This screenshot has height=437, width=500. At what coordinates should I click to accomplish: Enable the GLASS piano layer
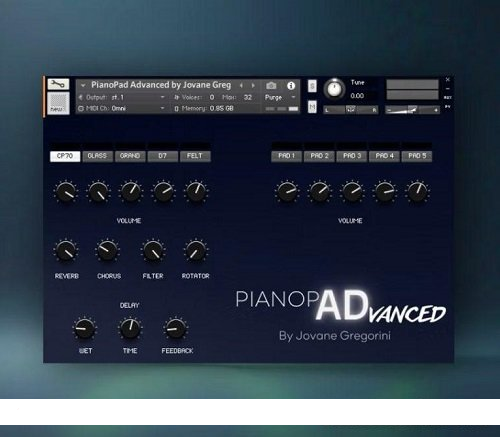(97, 156)
